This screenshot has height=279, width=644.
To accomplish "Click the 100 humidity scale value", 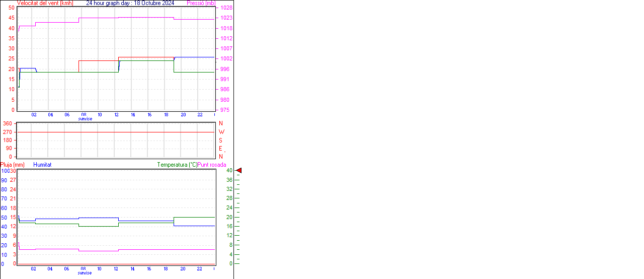I will point(5,171).
